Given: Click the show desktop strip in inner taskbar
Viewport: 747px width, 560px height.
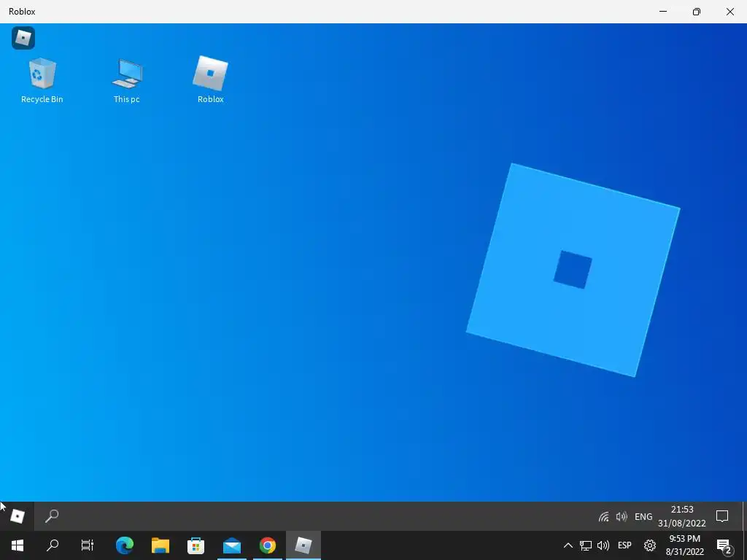Looking at the screenshot, I should [744, 516].
